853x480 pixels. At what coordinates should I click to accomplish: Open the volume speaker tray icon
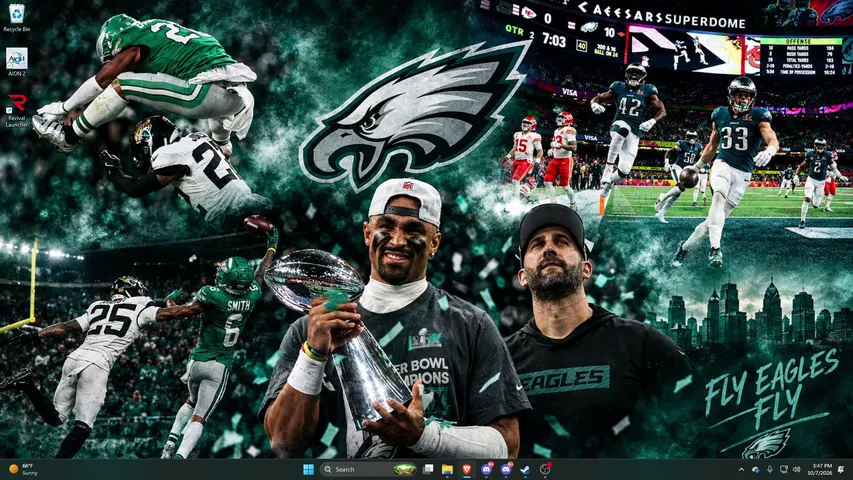coord(797,469)
